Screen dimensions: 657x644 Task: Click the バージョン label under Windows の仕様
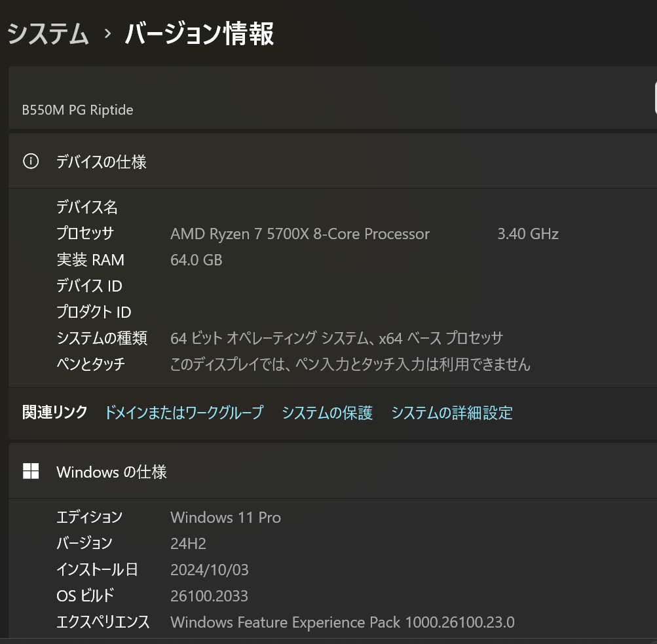pos(84,543)
